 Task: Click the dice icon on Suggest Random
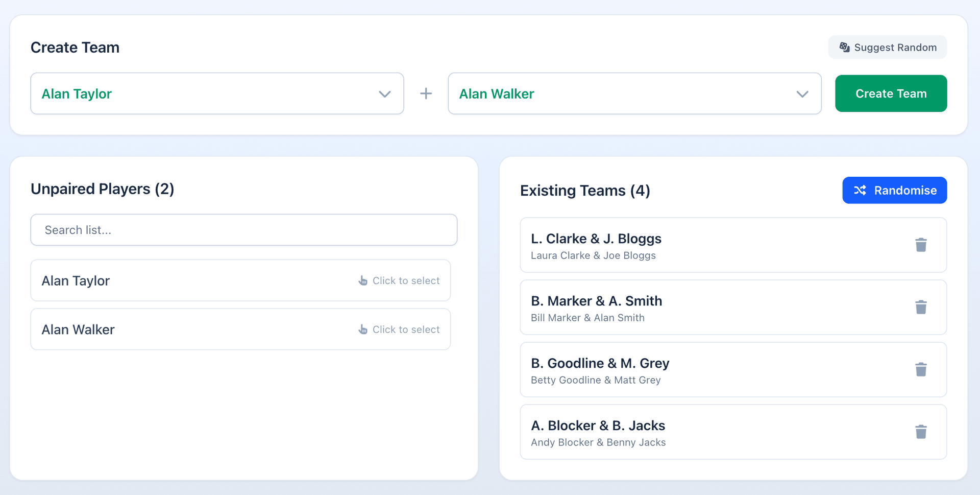pos(845,47)
